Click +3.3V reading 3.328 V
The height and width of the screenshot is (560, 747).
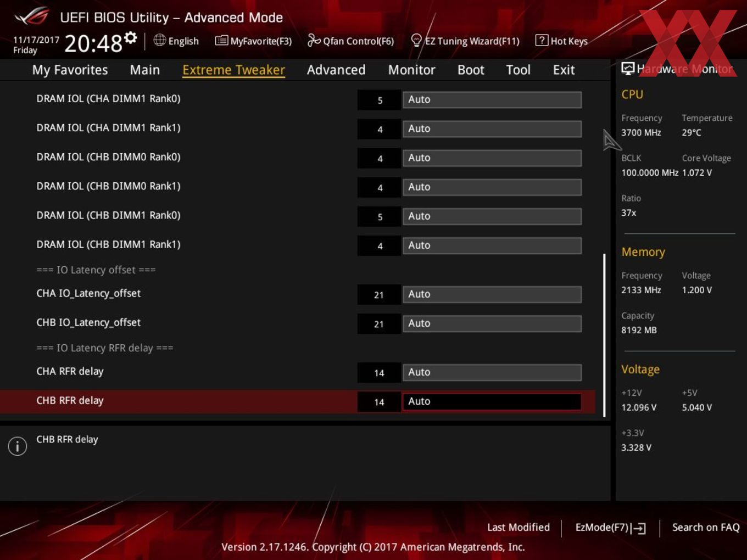pyautogui.click(x=636, y=447)
